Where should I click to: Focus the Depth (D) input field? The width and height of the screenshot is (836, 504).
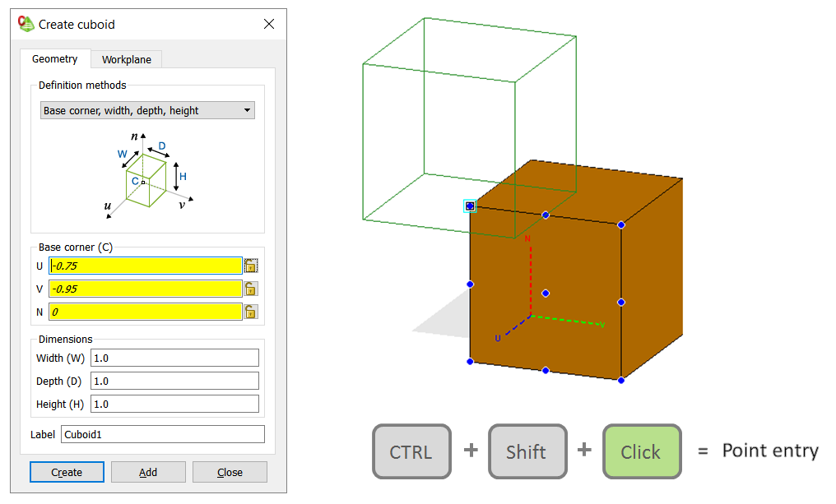[174, 381]
